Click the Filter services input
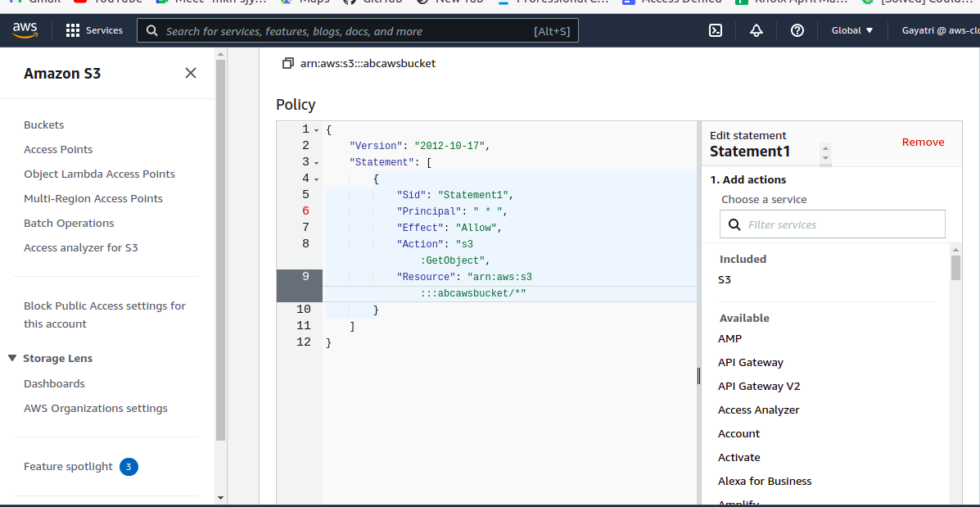The height and width of the screenshot is (507, 980). coord(832,224)
